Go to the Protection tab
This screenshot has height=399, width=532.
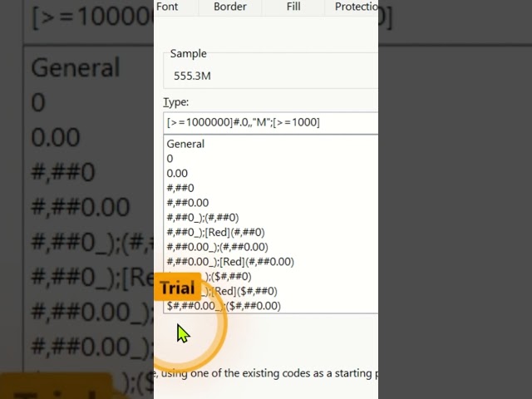[x=356, y=7]
